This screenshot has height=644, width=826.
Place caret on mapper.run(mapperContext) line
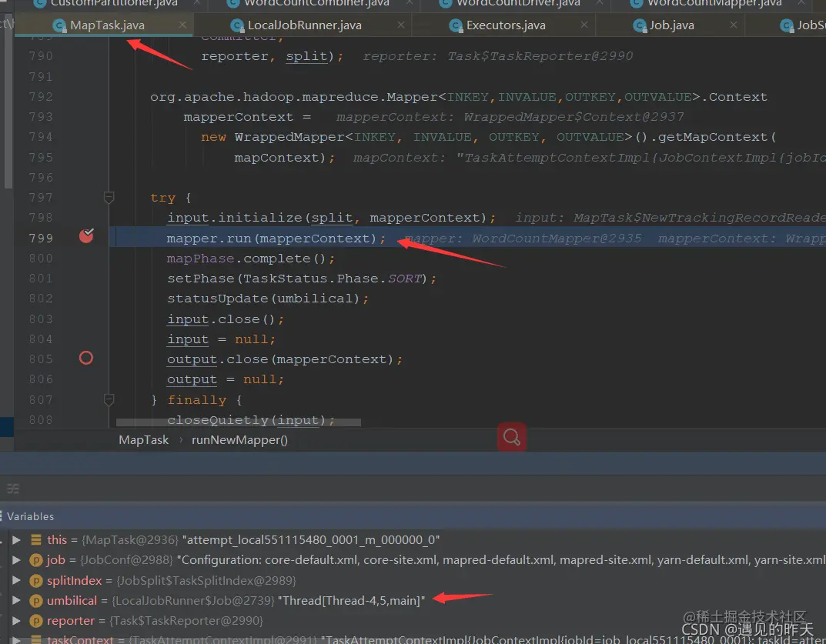tap(276, 239)
